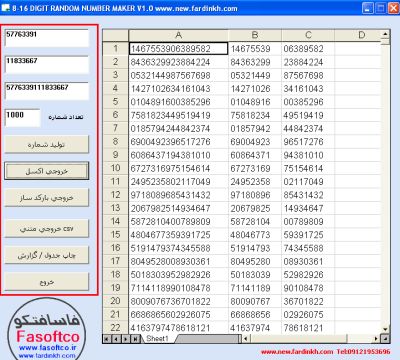Select cell containing 7581823449519419
400x360 pixels.
(x=178, y=115)
